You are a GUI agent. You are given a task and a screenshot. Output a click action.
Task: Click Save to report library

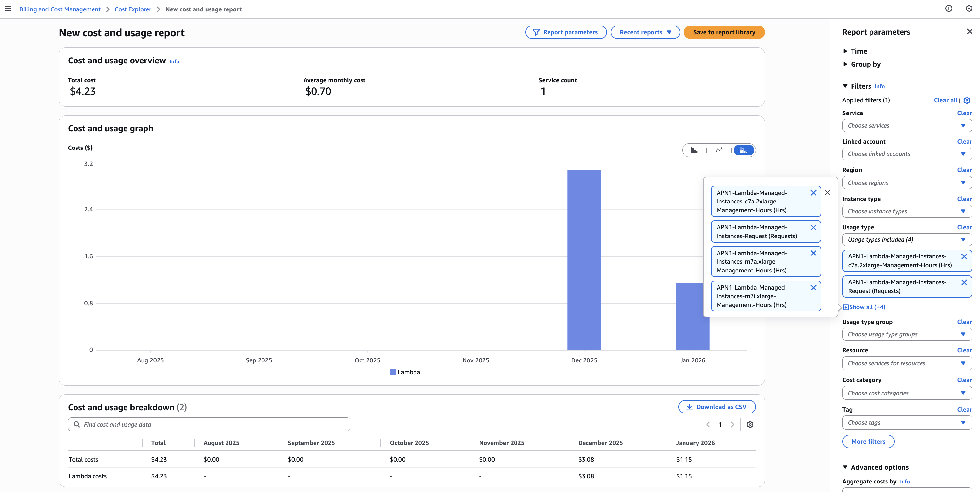(724, 32)
